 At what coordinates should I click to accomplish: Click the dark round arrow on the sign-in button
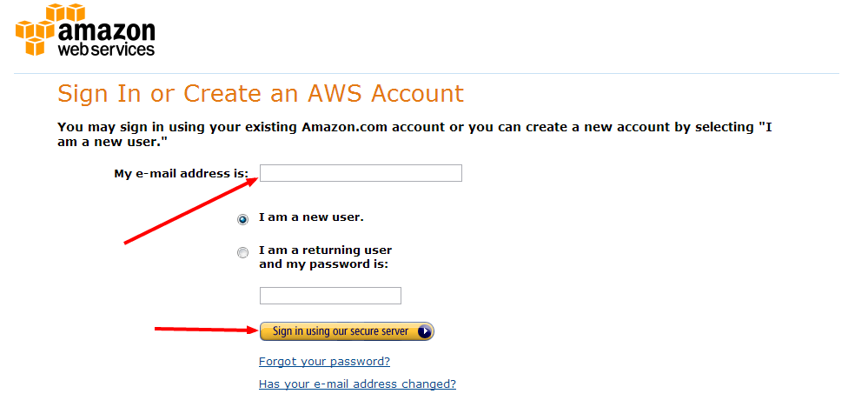pos(425,331)
